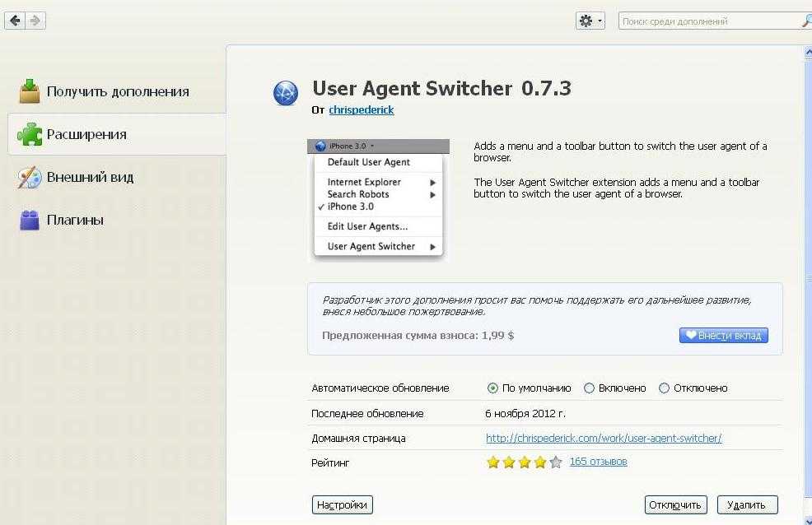Viewport: 812px width, 525px height.
Task: Visit the chrispederick.com homepage link
Action: (x=604, y=438)
